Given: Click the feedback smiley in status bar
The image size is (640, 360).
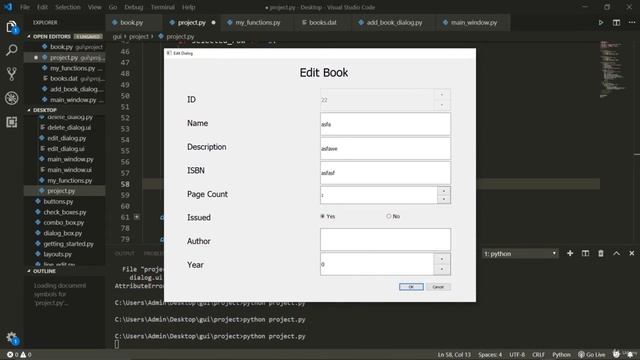Looking at the screenshot, I should point(616,354).
